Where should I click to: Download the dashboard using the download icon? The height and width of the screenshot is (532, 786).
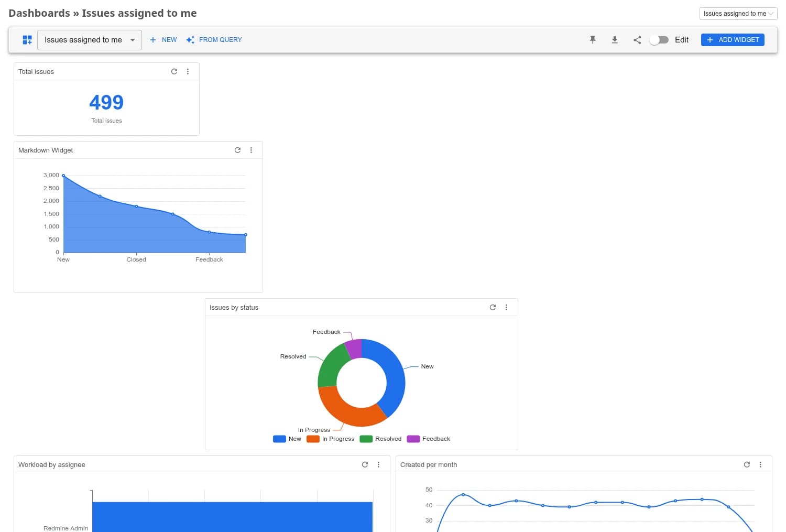click(615, 40)
